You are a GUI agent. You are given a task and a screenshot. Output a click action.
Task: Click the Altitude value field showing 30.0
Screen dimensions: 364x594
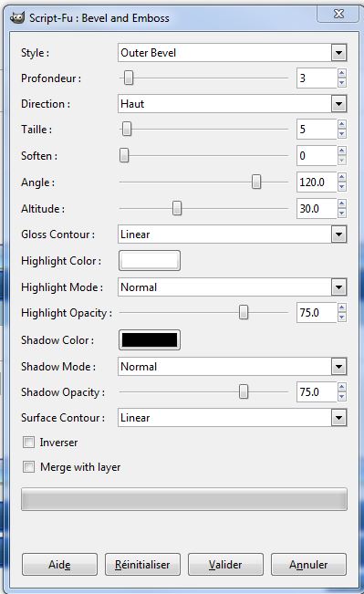317,209
